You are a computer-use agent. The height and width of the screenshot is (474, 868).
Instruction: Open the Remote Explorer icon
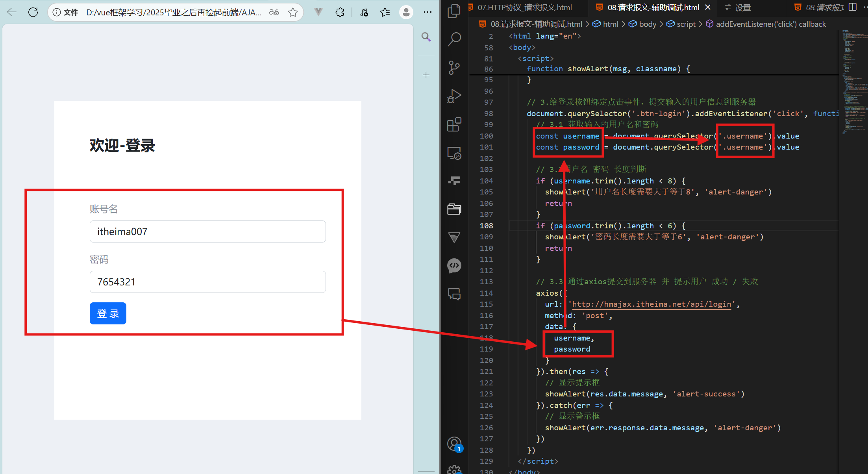click(x=454, y=153)
